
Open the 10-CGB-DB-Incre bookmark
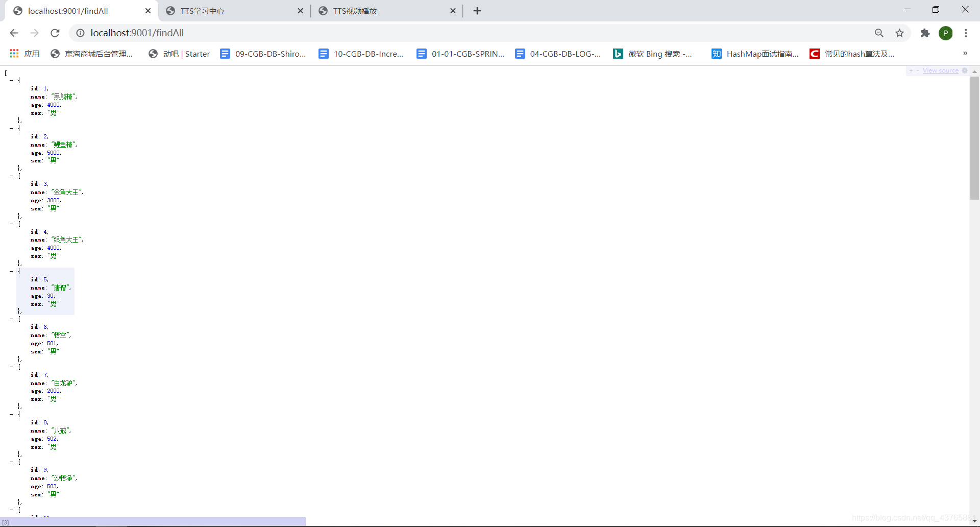coord(361,54)
